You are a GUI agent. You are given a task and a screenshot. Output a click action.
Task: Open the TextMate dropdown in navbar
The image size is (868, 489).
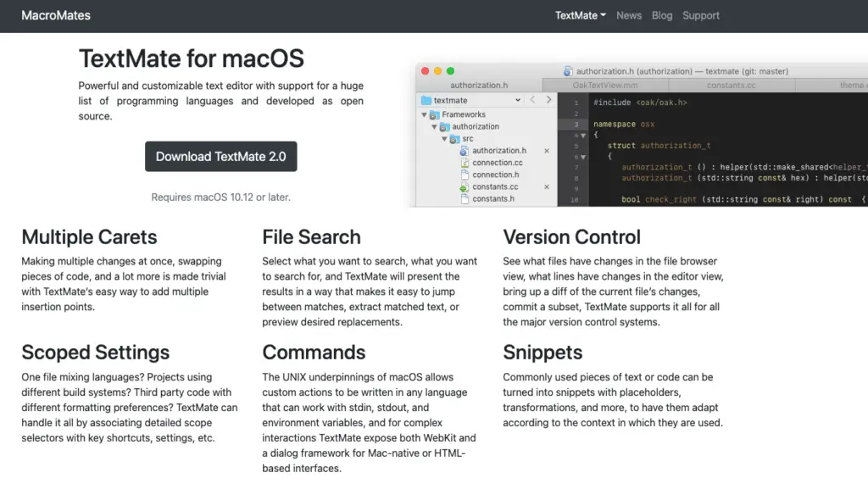(x=580, y=15)
